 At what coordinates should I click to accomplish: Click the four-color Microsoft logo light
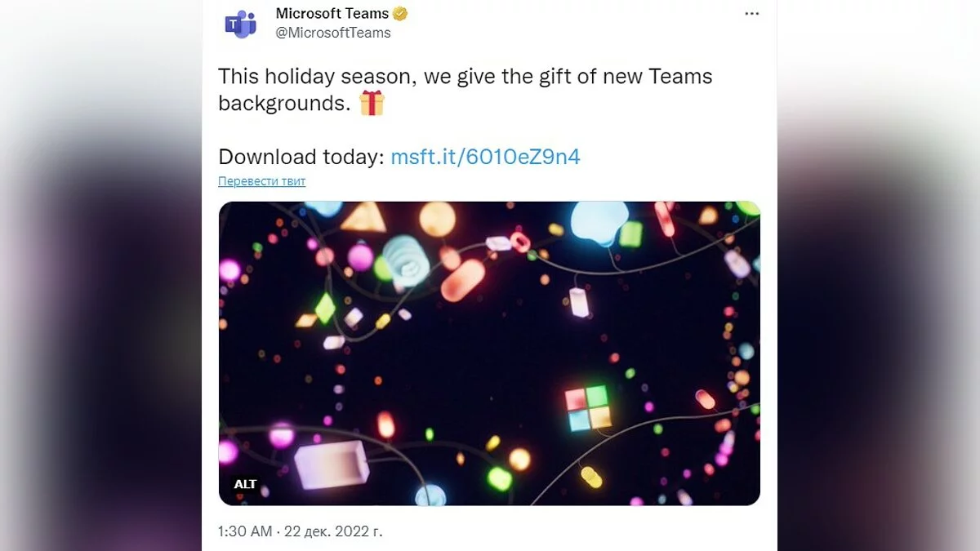click(588, 407)
